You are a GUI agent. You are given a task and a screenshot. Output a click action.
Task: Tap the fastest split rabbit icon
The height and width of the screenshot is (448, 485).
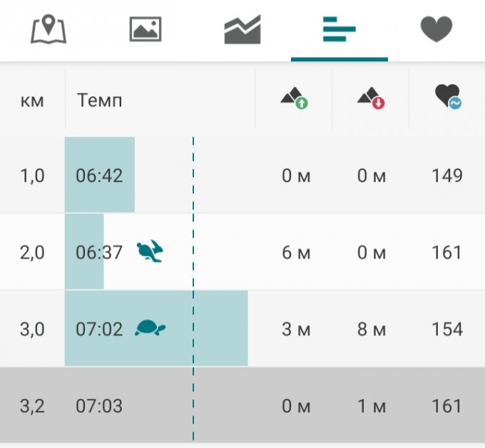(x=150, y=251)
